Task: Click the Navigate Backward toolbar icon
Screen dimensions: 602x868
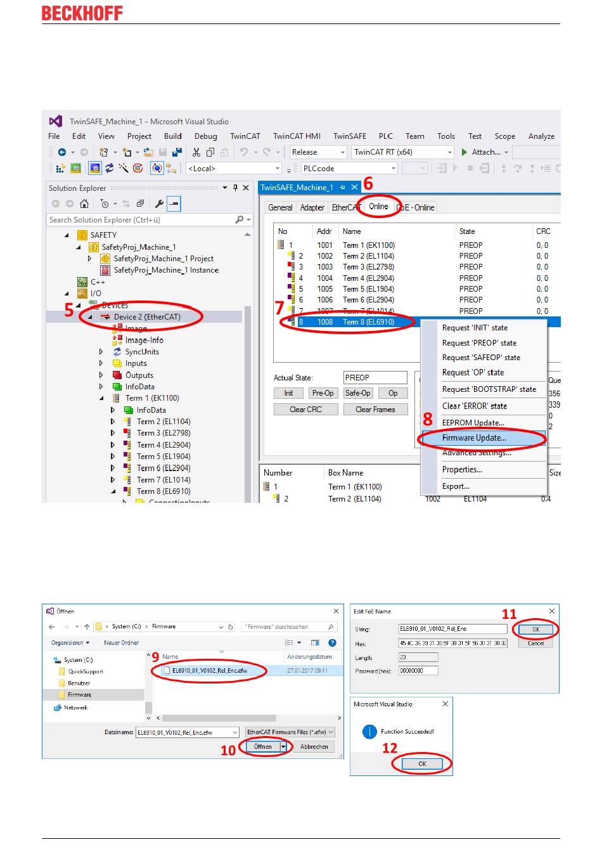Action: tap(62, 152)
